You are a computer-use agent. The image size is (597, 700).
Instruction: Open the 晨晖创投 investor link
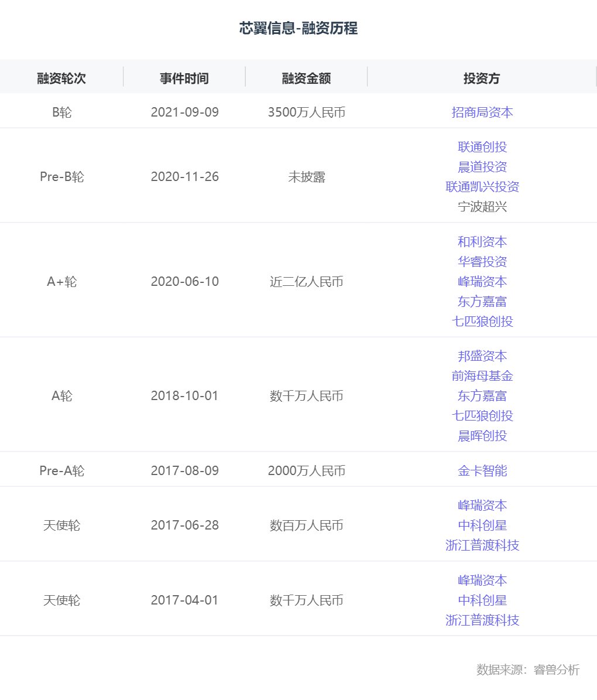coord(482,436)
